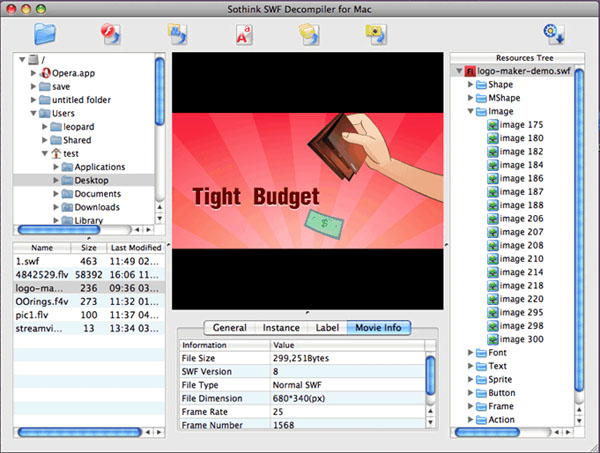Open the Label tab
600x453 pixels.
(327, 328)
